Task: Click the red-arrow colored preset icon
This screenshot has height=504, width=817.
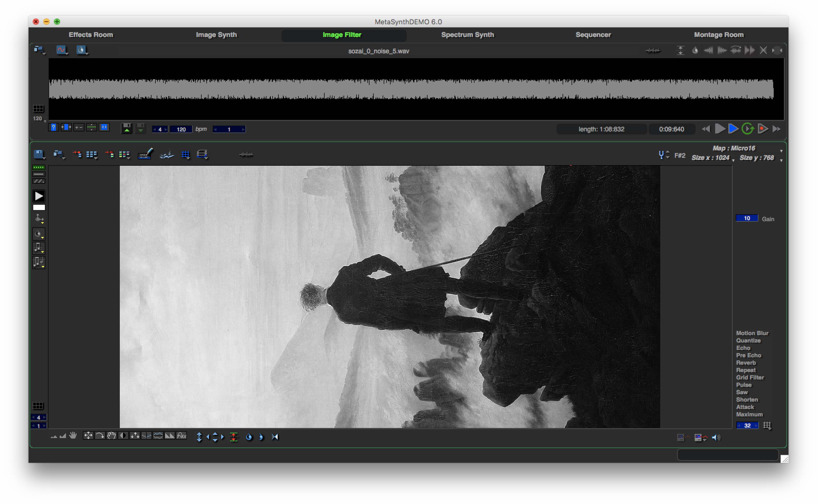Action: (109, 154)
